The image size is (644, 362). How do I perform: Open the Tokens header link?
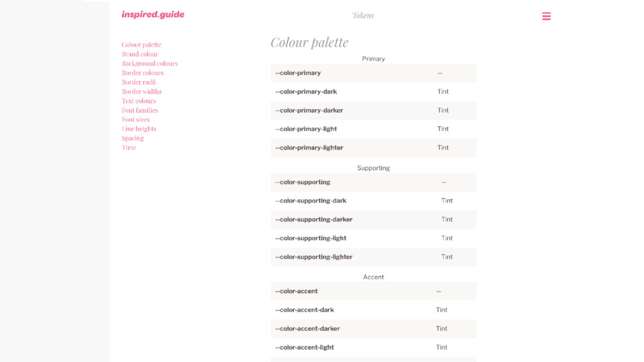[x=363, y=15]
